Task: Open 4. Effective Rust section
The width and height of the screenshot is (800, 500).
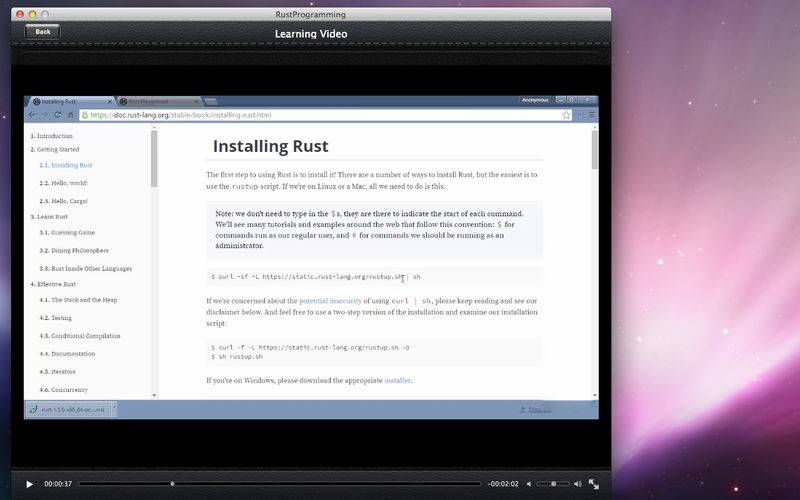Action: tap(53, 284)
